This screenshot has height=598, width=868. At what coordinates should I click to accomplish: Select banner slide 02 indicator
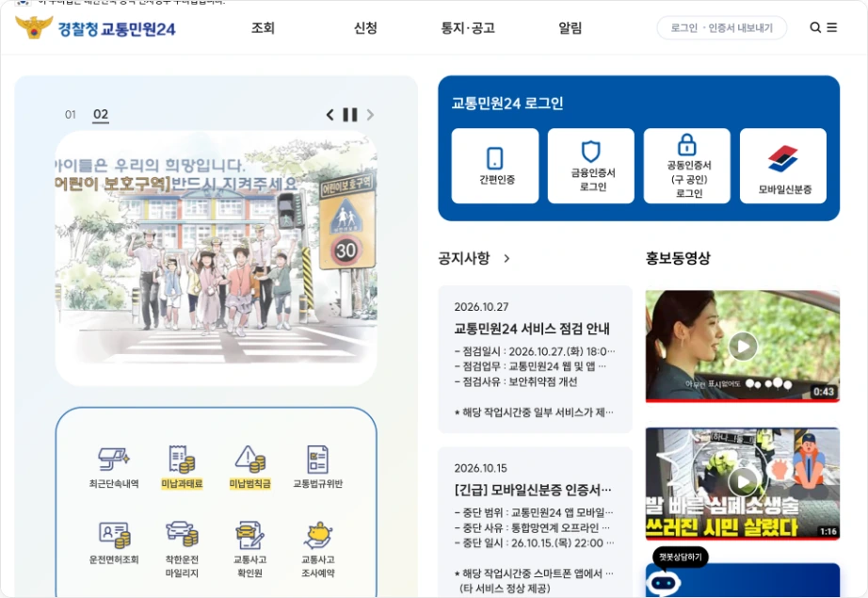tap(101, 115)
